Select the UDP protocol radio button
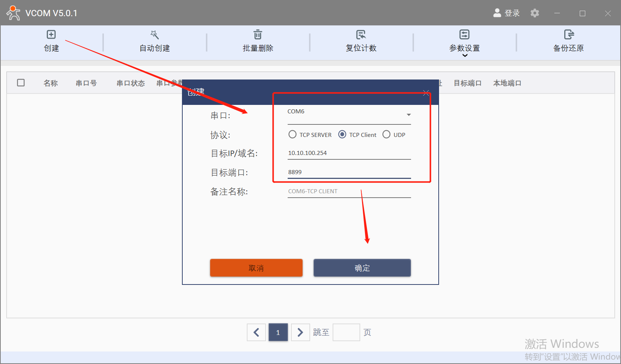Screen dimensions: 621x364 pyautogui.click(x=386, y=134)
